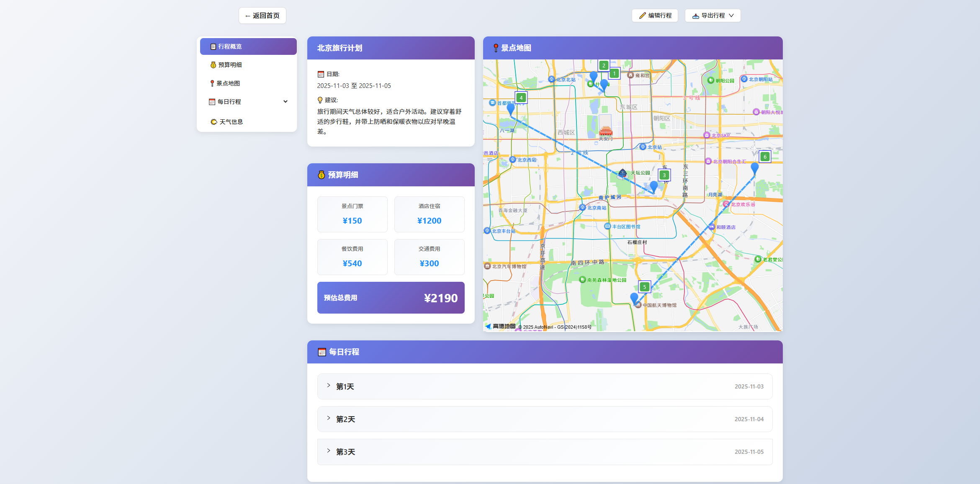Click the pencil icon on 编辑行程 button
980x484 pixels.
(643, 15)
